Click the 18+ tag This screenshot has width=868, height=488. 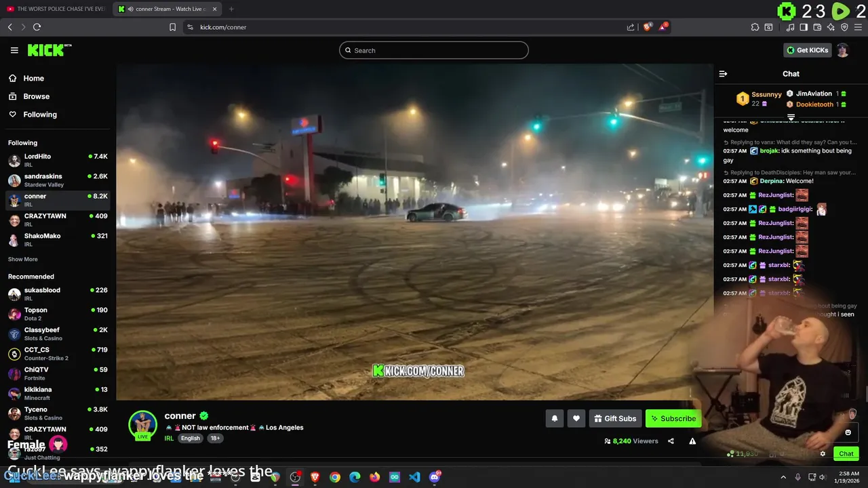click(216, 439)
